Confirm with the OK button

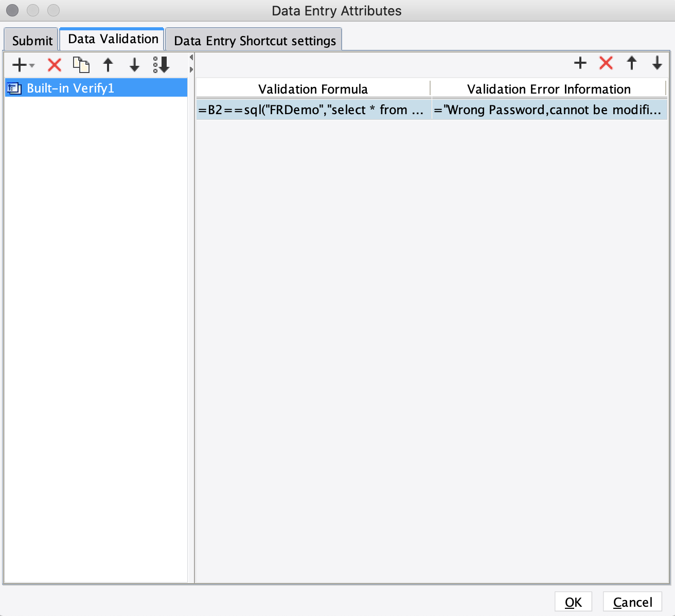coord(573,602)
